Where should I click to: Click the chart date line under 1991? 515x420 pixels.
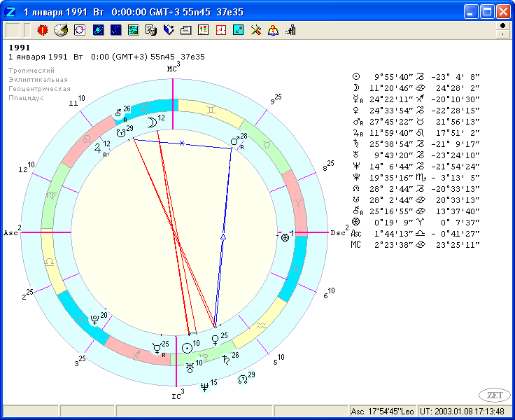pos(106,57)
